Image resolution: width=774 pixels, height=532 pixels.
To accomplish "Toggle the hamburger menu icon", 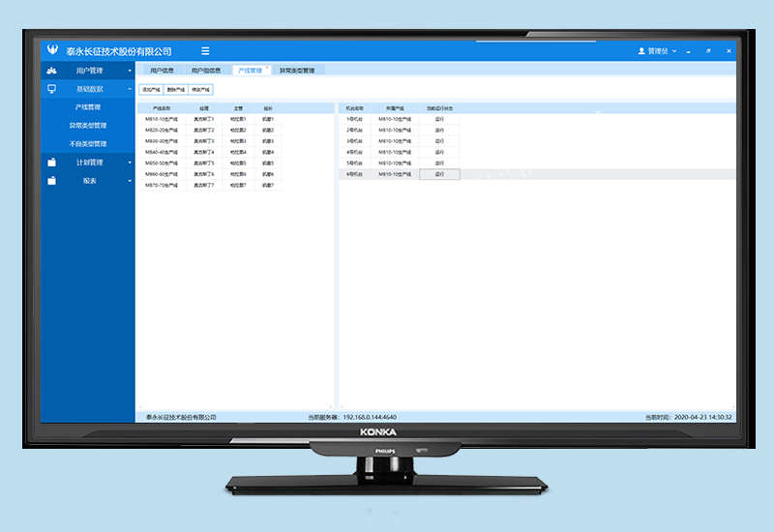I will [205, 51].
